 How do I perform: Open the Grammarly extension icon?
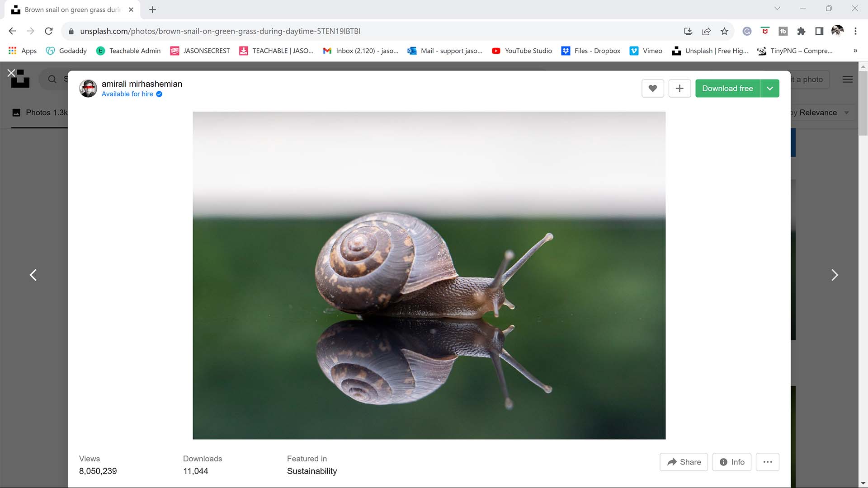coord(747,31)
